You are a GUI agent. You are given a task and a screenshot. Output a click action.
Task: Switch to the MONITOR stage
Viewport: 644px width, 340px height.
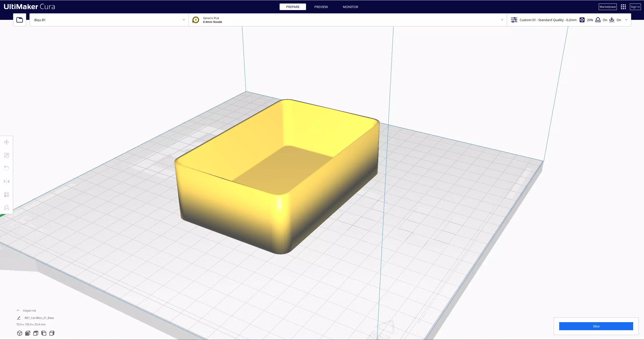350,7
